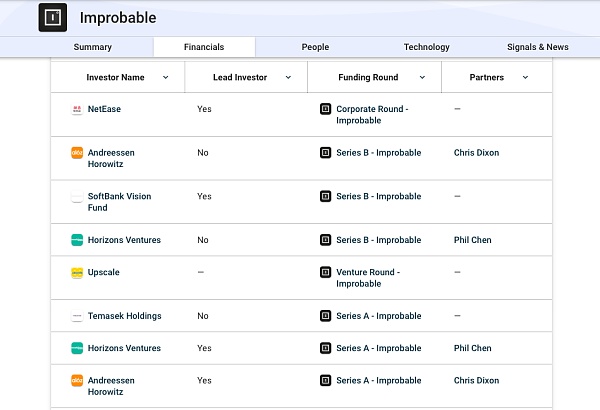Open the Lead Investor column dropdown arrow
Image resolution: width=600 pixels, height=410 pixels.
[288, 77]
